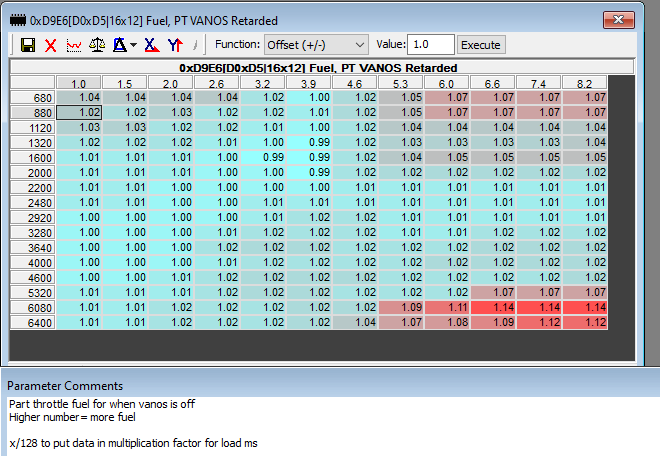
Task: Click the highlighted 1.02 cell in row 880
Action: [x=80, y=112]
